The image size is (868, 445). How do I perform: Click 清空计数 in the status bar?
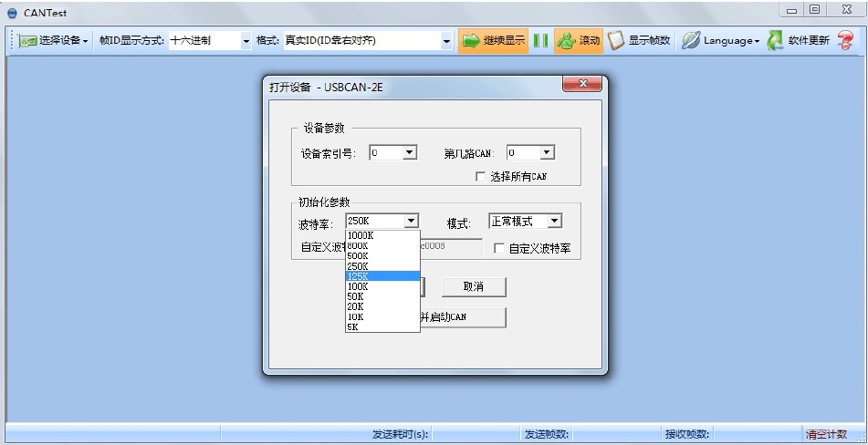click(827, 434)
